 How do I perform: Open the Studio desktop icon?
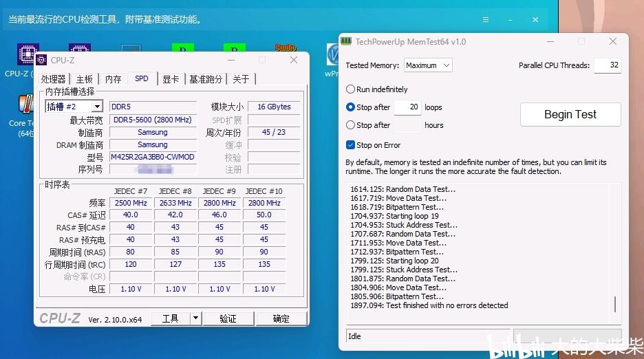(286, 47)
